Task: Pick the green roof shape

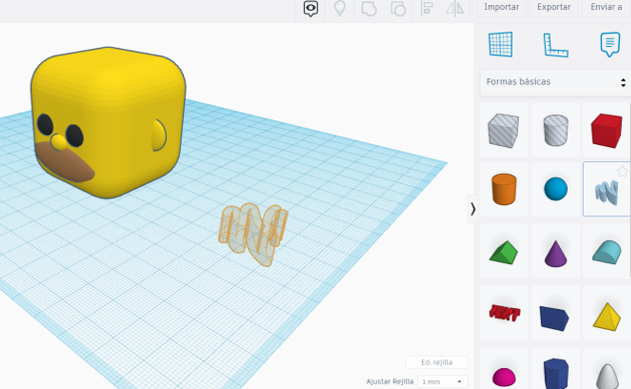Action: pos(503,252)
